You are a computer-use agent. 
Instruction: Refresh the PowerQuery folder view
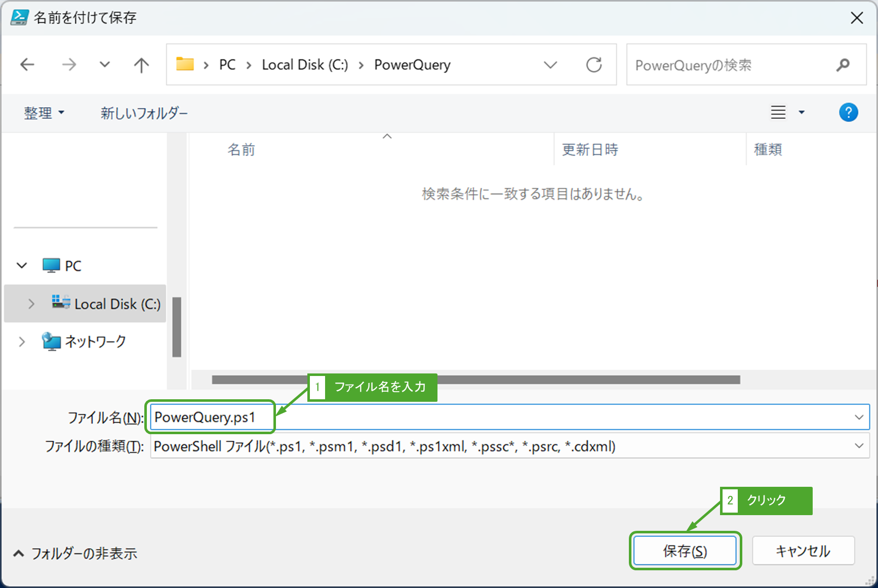point(593,64)
